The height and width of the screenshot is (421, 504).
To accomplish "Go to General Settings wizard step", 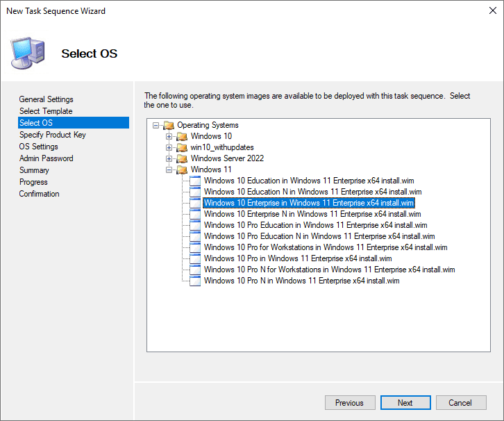I will pos(46,99).
